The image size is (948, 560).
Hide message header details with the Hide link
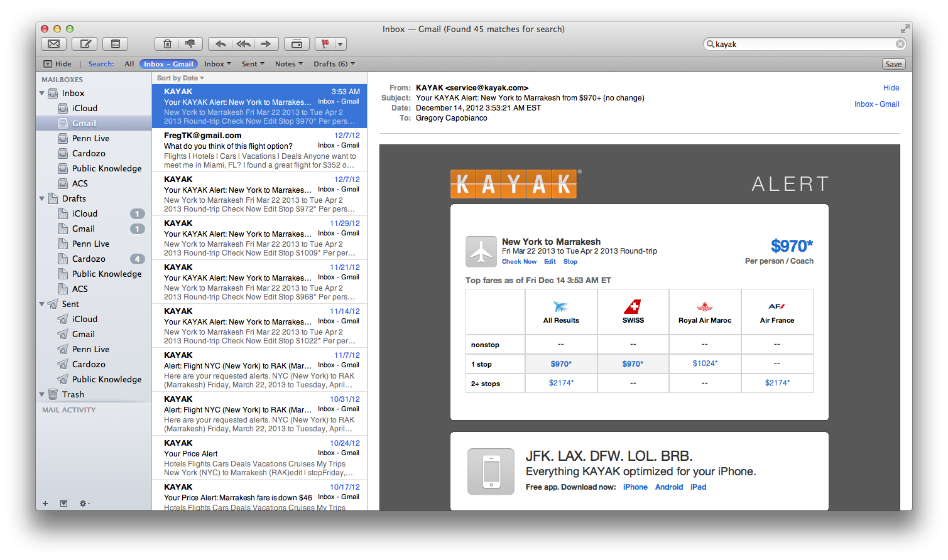pyautogui.click(x=891, y=88)
